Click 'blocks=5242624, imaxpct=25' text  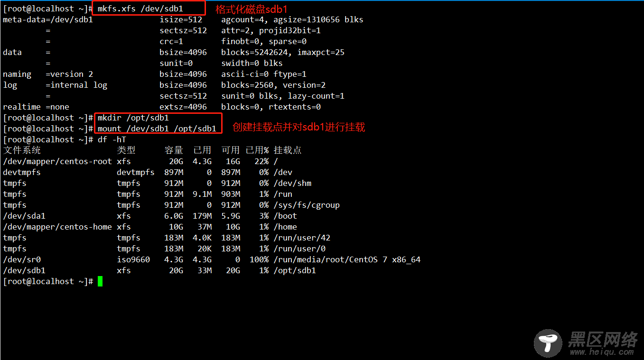click(x=283, y=52)
